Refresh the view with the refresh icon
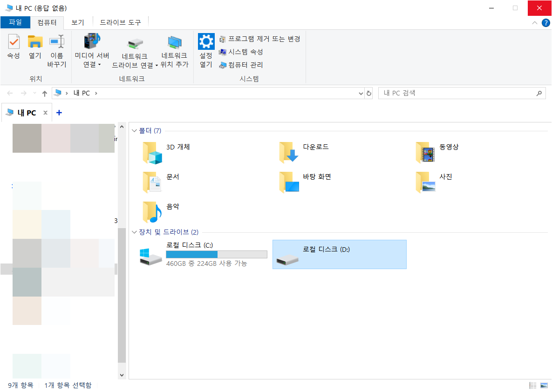The height and width of the screenshot is (392, 552). click(368, 93)
